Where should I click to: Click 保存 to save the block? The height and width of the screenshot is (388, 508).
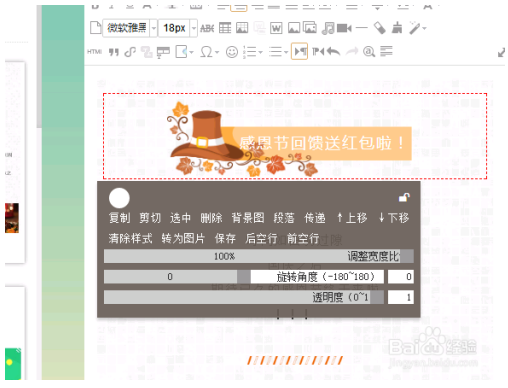(x=225, y=238)
